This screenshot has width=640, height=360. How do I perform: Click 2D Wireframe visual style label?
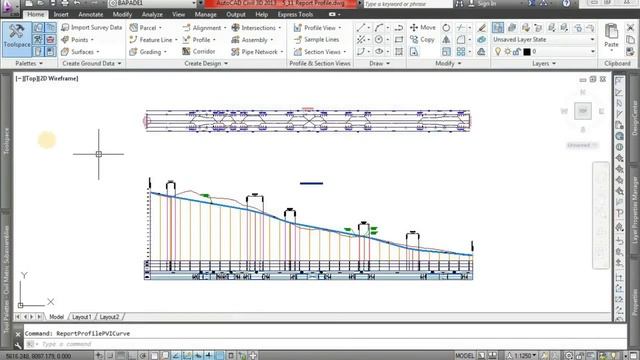[x=58, y=78]
